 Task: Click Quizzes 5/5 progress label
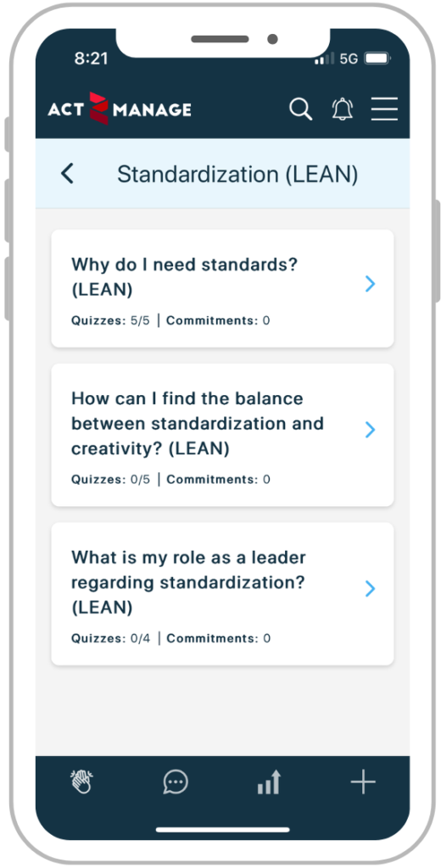tap(111, 320)
